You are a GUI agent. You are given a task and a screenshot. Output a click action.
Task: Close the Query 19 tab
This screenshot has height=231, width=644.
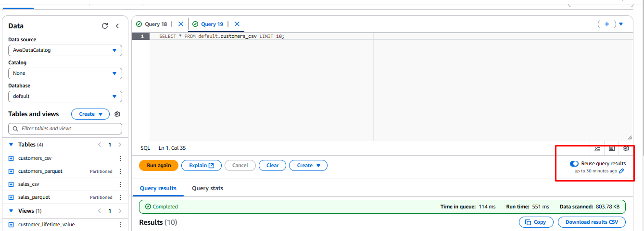[237, 24]
